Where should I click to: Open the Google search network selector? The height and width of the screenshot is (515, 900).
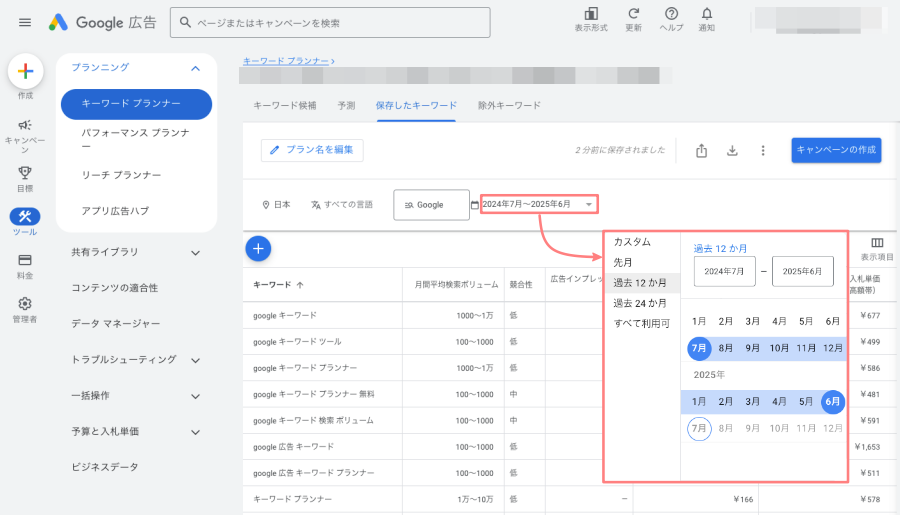point(432,205)
